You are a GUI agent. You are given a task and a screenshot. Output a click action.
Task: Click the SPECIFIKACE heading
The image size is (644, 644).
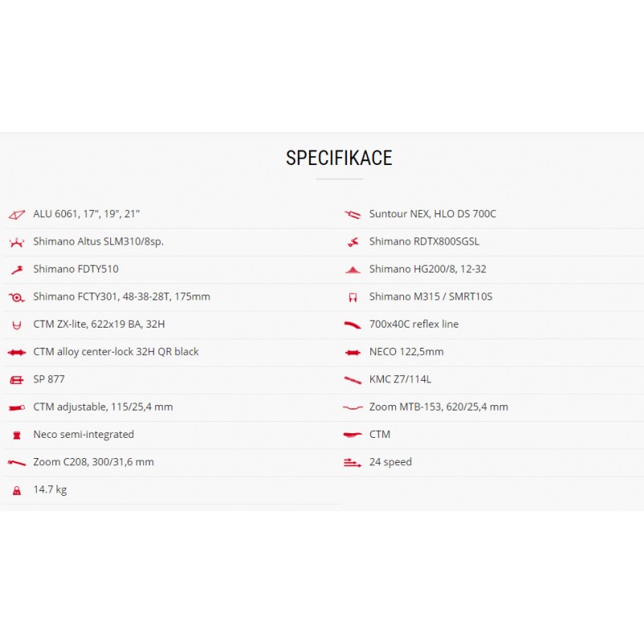pos(339,158)
